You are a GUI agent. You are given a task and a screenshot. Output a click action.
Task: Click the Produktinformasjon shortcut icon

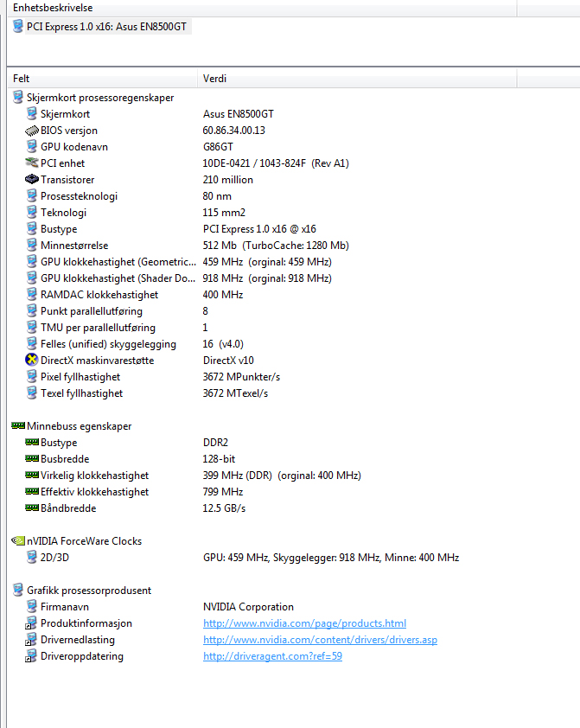point(31,623)
